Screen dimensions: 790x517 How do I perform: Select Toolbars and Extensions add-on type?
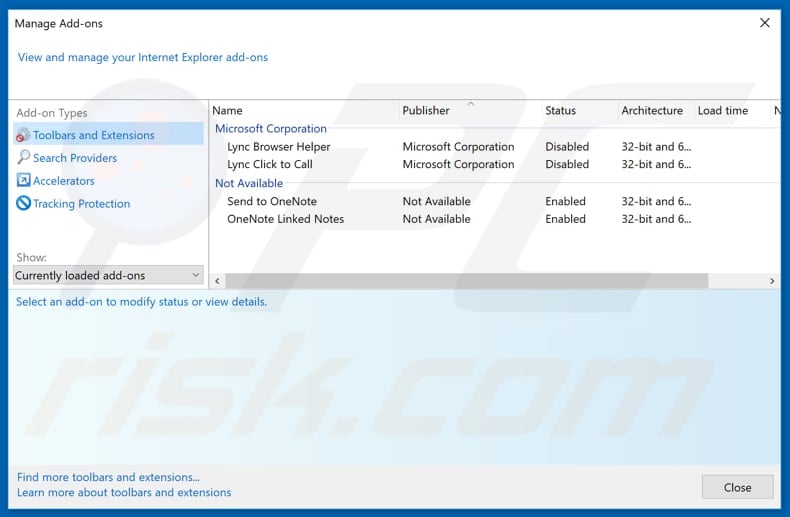108,135
